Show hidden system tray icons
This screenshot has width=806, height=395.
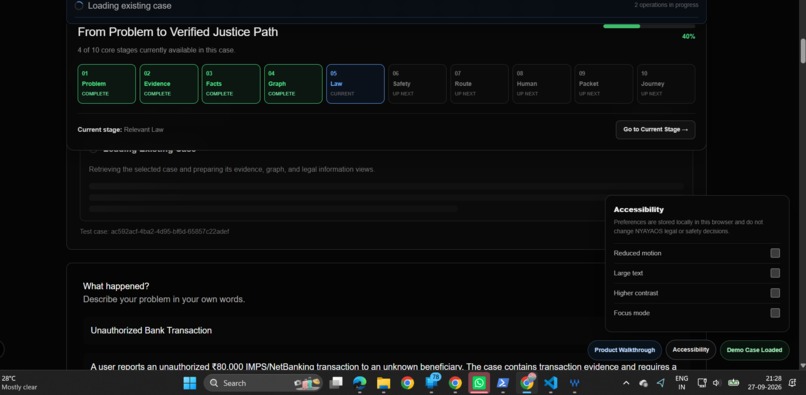(626, 383)
